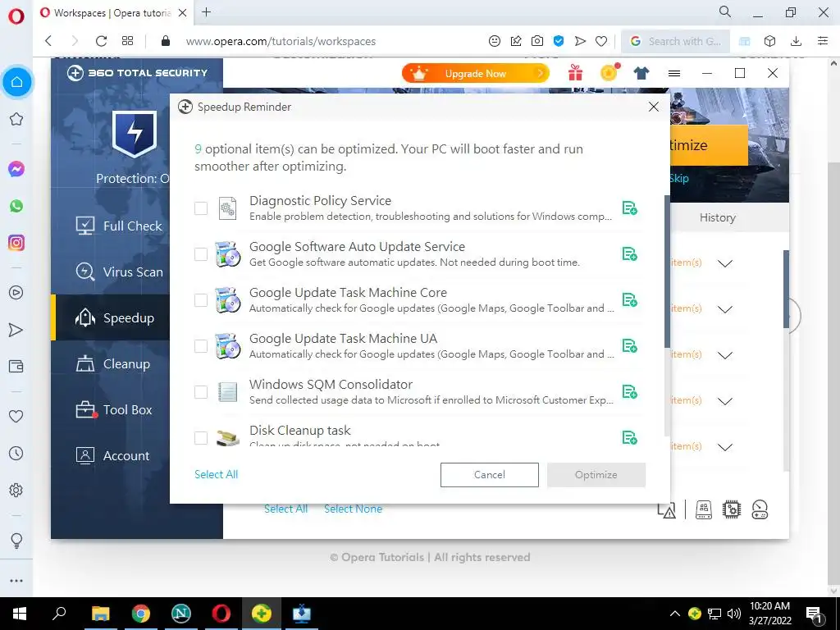Open a new Opera tab

(x=206, y=12)
